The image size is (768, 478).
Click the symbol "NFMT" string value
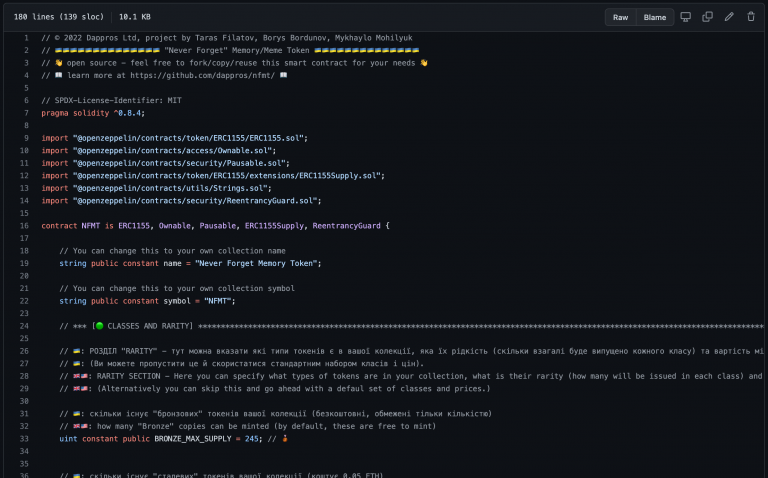(217, 301)
